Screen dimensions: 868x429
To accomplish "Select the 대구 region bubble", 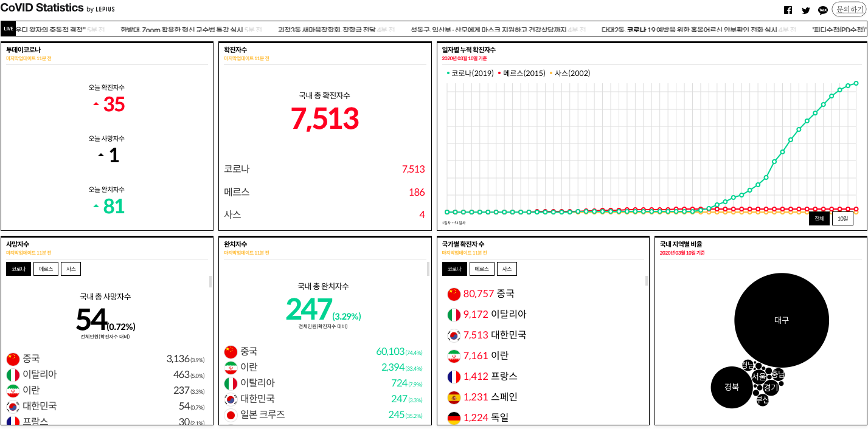I will [782, 320].
